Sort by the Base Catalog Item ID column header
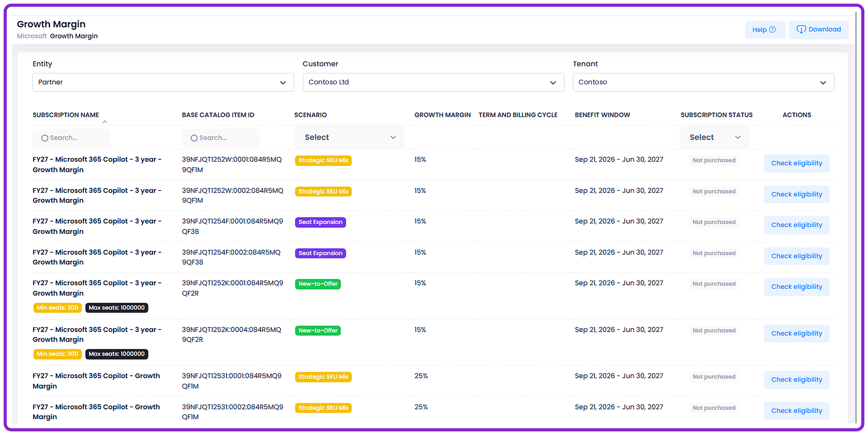This screenshot has width=868, height=435. [218, 115]
